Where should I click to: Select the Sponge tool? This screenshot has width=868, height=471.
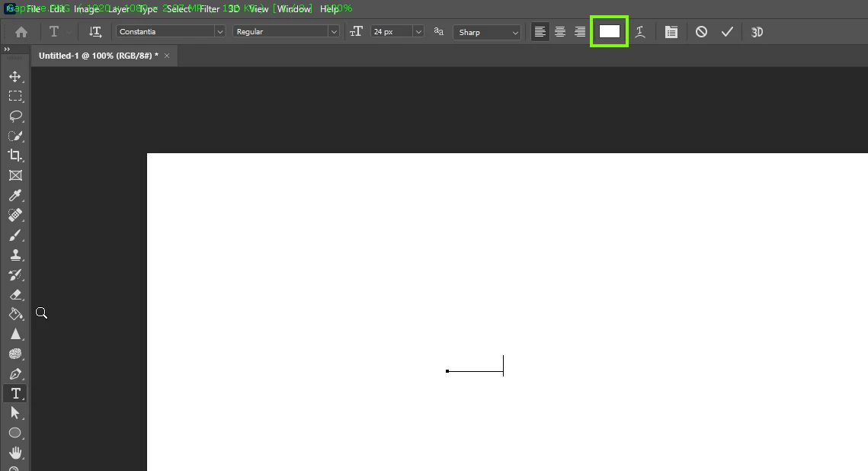tap(15, 354)
